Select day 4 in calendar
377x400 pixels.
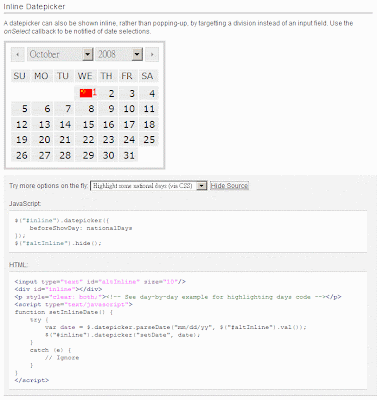[148, 93]
